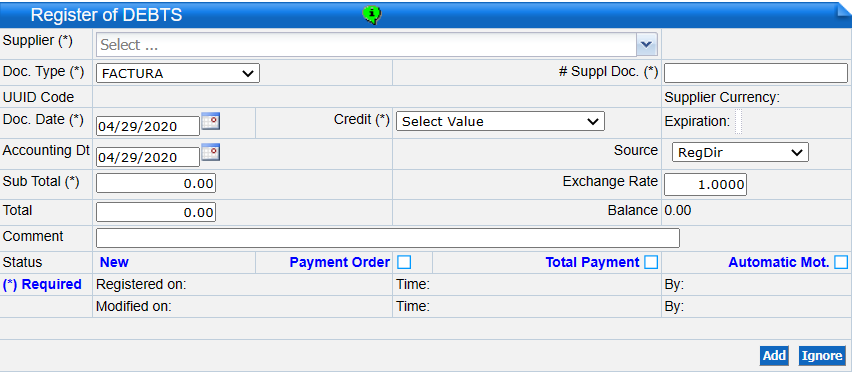Open the Credit Select Value dropdown

pyautogui.click(x=500, y=121)
